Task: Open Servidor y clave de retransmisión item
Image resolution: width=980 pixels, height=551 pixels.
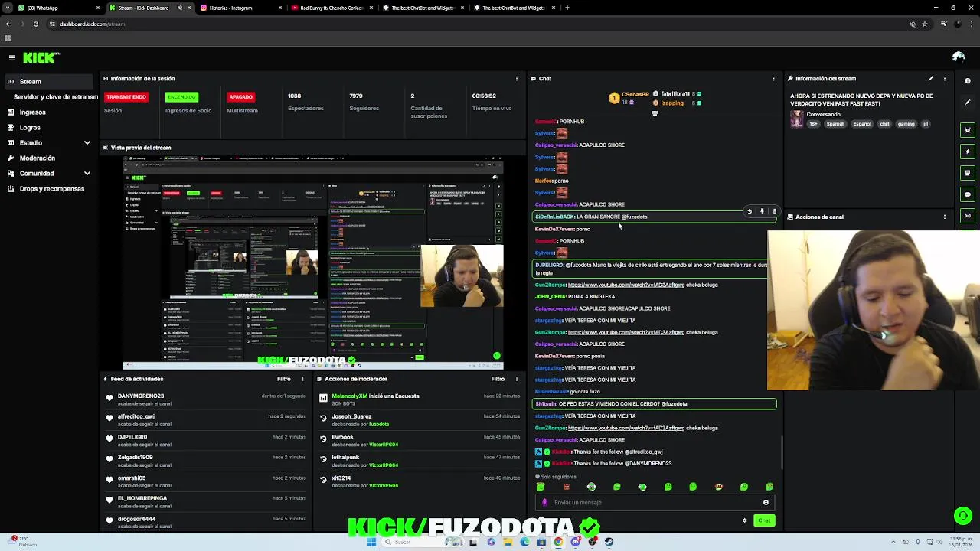Action: point(55,97)
